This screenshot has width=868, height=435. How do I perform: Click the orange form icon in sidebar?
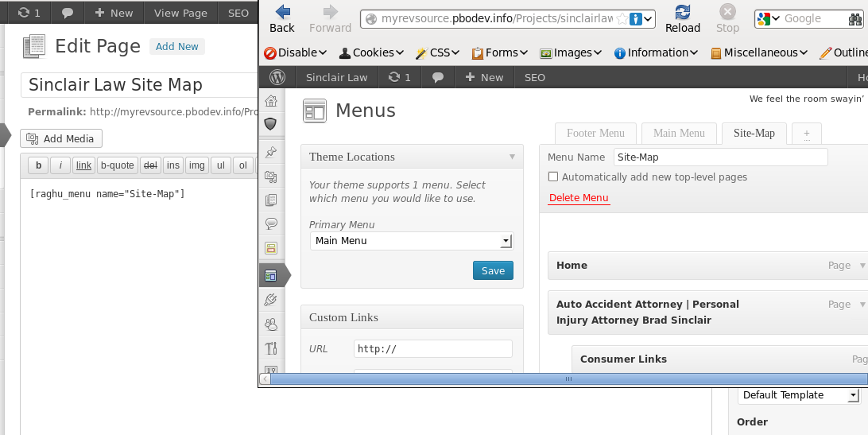(x=271, y=247)
